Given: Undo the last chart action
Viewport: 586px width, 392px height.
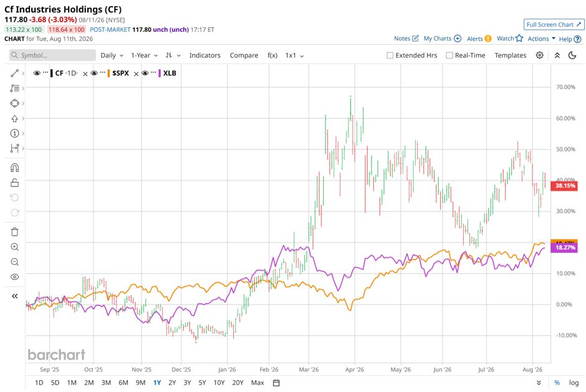Looking at the screenshot, I should pyautogui.click(x=14, y=198).
